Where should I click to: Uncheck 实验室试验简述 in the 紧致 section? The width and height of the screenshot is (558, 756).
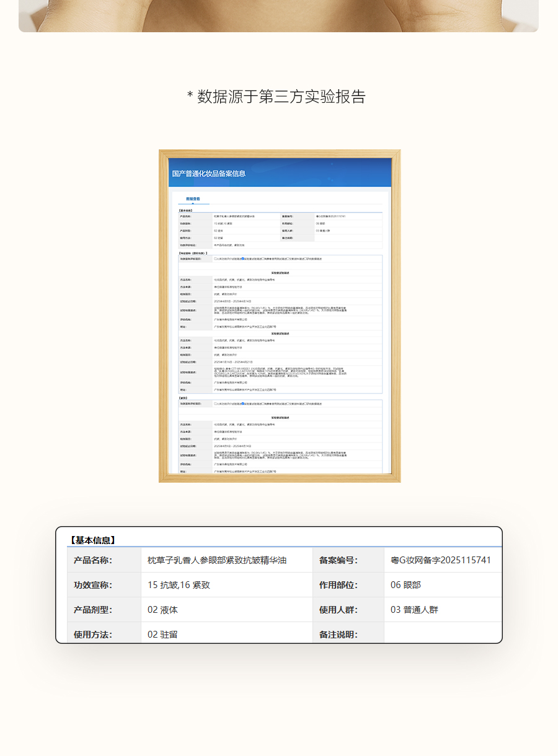[243, 403]
